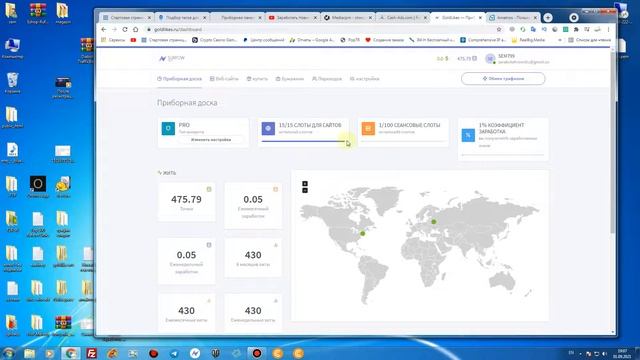
Task: Open the Recycle Bin desktop icon
Action: 12,83
